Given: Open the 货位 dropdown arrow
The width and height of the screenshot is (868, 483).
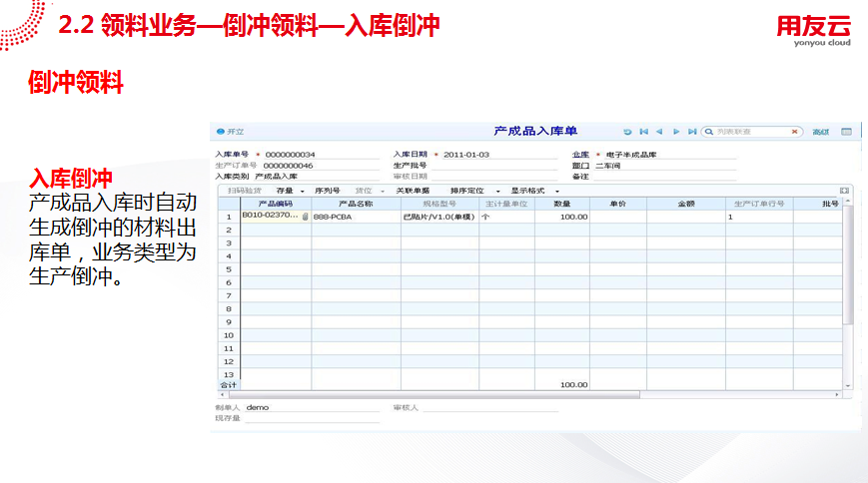Looking at the screenshot, I should pos(383,191).
